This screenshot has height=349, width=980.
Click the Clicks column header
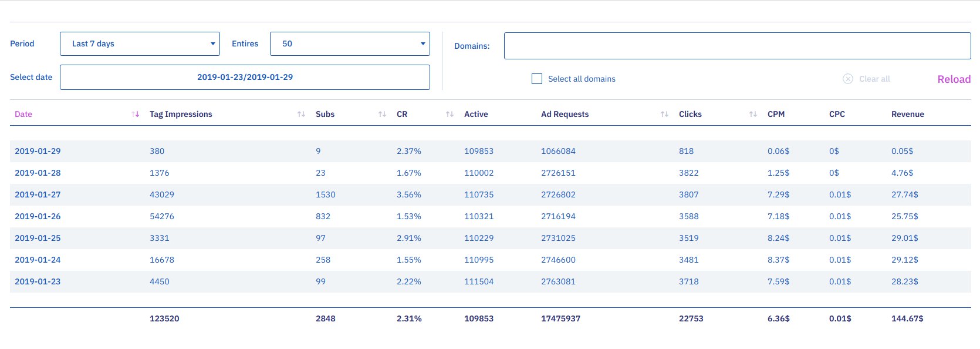pyautogui.click(x=690, y=114)
